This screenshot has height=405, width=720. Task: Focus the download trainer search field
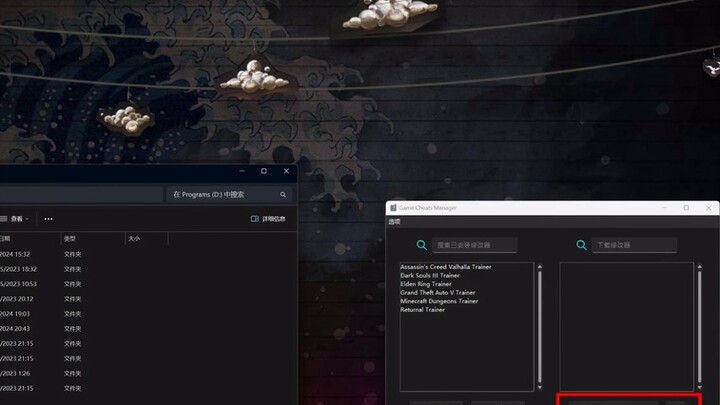click(x=634, y=245)
